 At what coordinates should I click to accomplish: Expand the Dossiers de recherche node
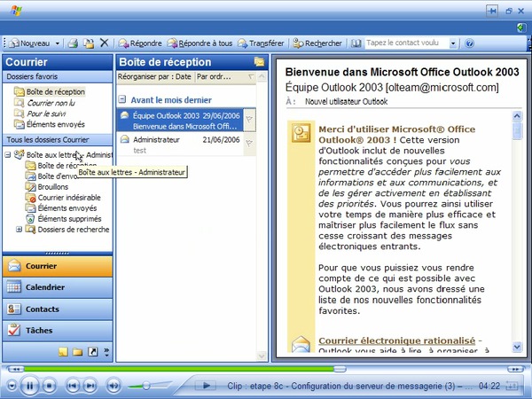(19, 230)
